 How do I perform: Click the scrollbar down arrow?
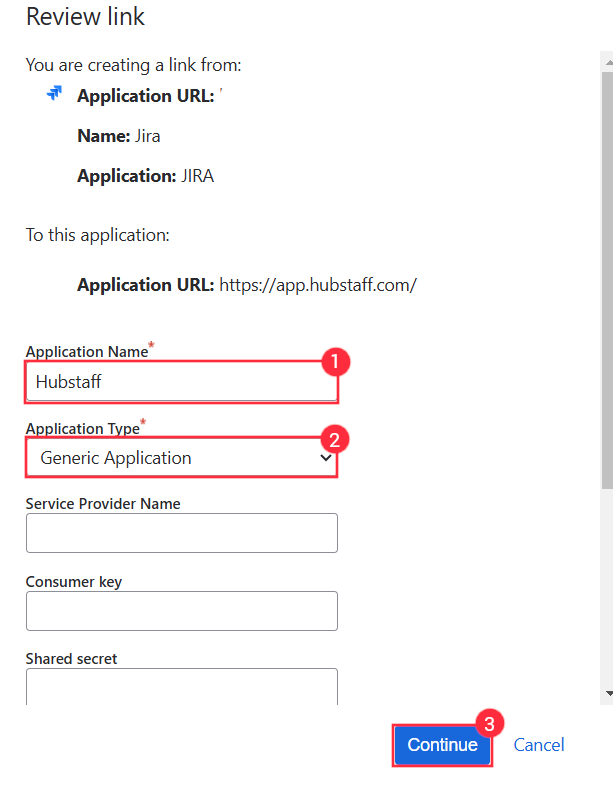[607, 694]
